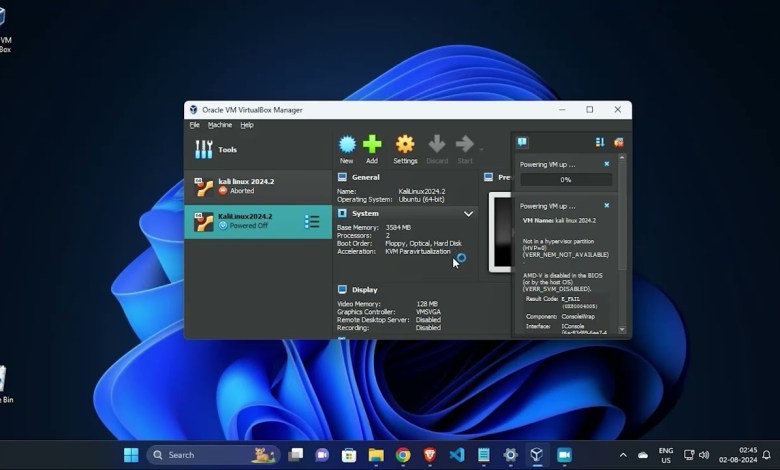Open machine menu icon on KaliLinux2024.2 row
The height and width of the screenshot is (470, 780).
click(x=312, y=222)
